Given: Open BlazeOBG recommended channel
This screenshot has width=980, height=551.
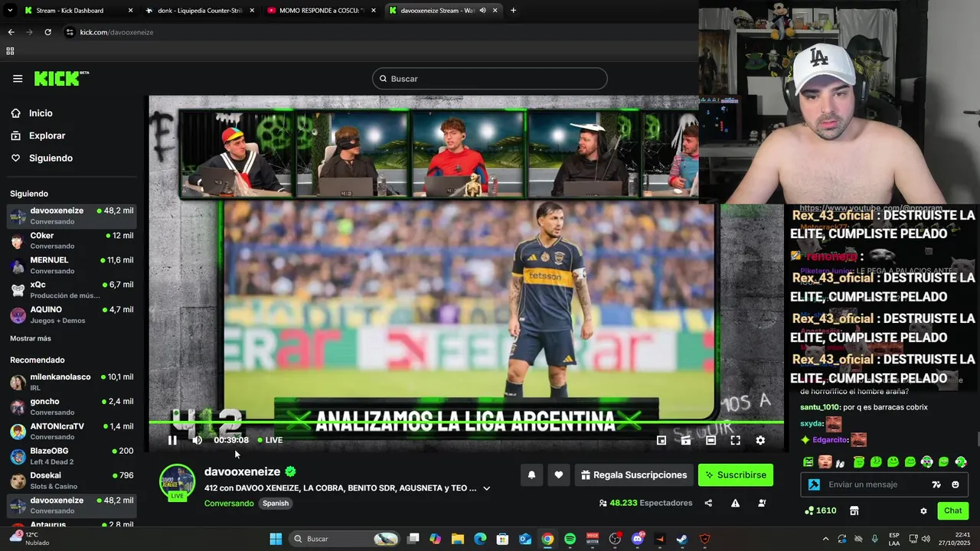Looking at the screenshot, I should point(73,456).
